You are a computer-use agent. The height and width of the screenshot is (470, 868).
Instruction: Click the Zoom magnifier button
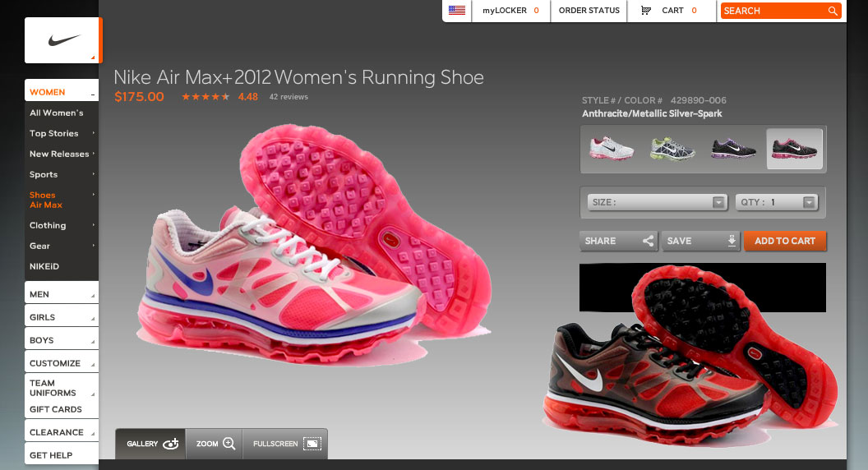(x=215, y=444)
